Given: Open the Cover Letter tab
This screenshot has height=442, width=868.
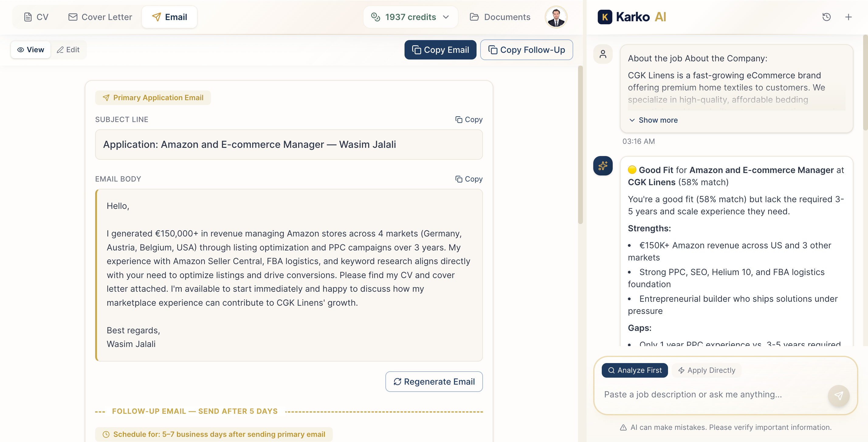Looking at the screenshot, I should 100,17.
